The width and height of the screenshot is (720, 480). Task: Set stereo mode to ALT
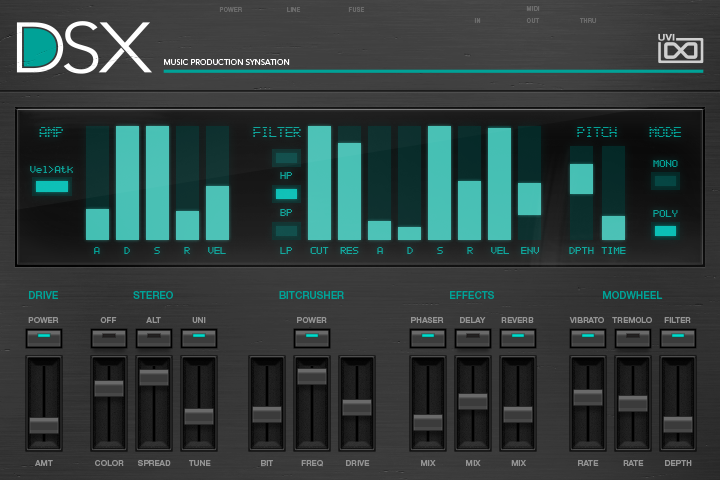pos(154,339)
